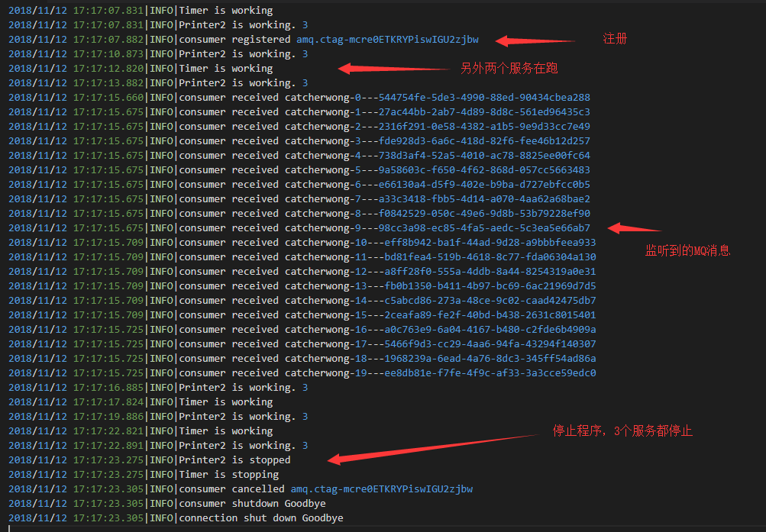
Task: Select the catcherwong-7 received message text
Action: (x=384, y=199)
